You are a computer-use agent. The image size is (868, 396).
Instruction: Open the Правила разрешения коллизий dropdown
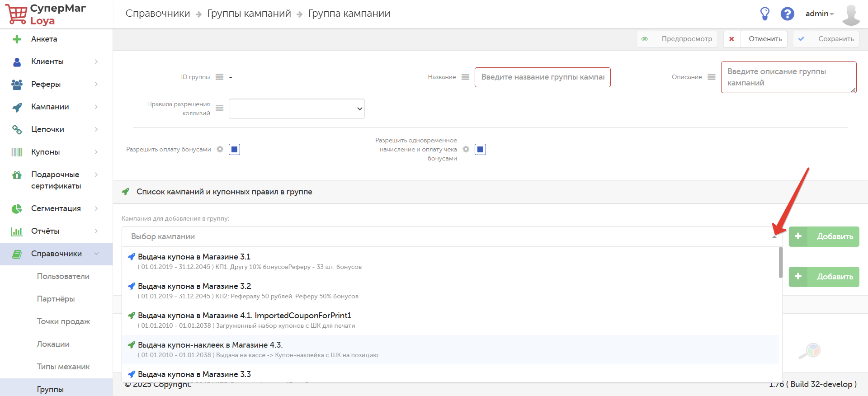297,108
